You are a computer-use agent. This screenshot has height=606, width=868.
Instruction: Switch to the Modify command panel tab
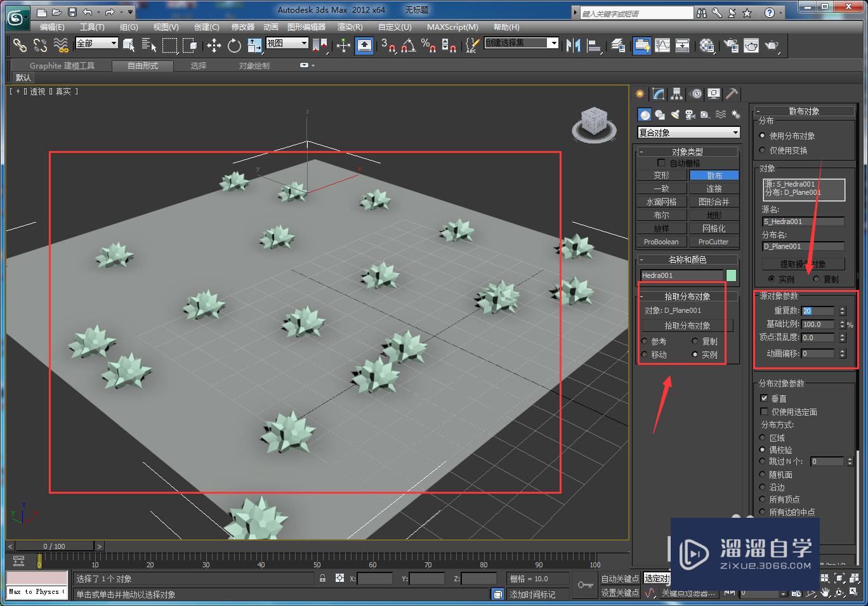(x=659, y=94)
